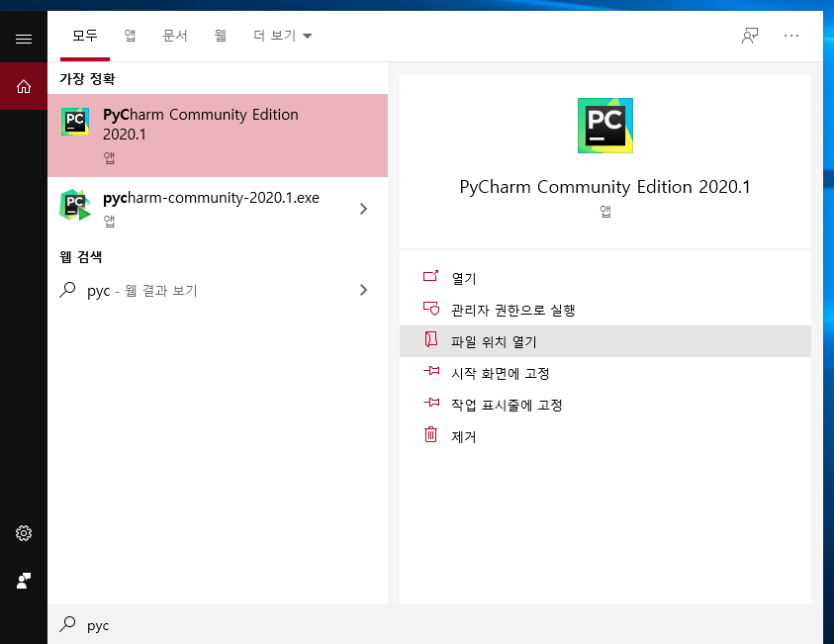
Task: Open the three-dot options menu
Action: coord(790,36)
